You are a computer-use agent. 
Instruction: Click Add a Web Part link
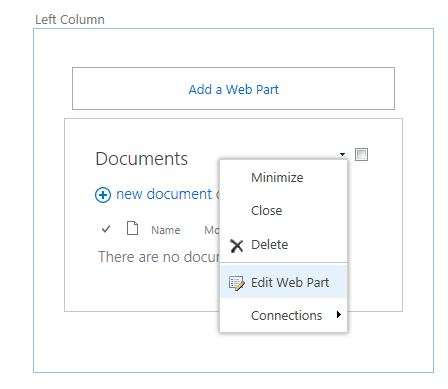[233, 89]
